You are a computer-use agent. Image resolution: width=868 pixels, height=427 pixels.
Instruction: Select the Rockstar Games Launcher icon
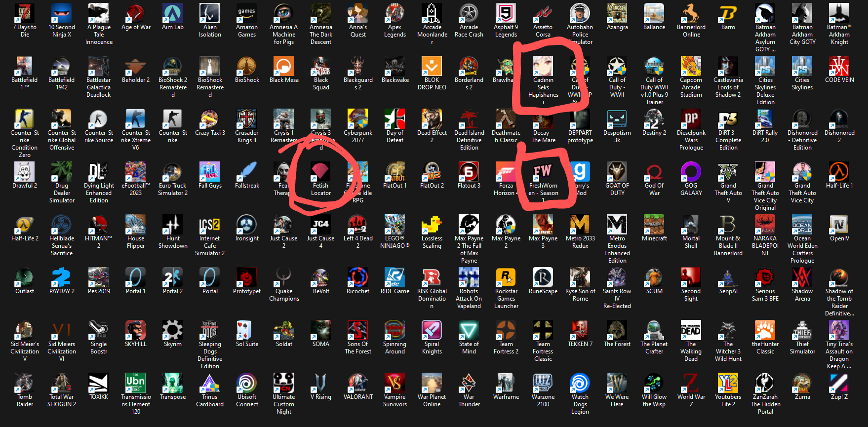pyautogui.click(x=506, y=277)
